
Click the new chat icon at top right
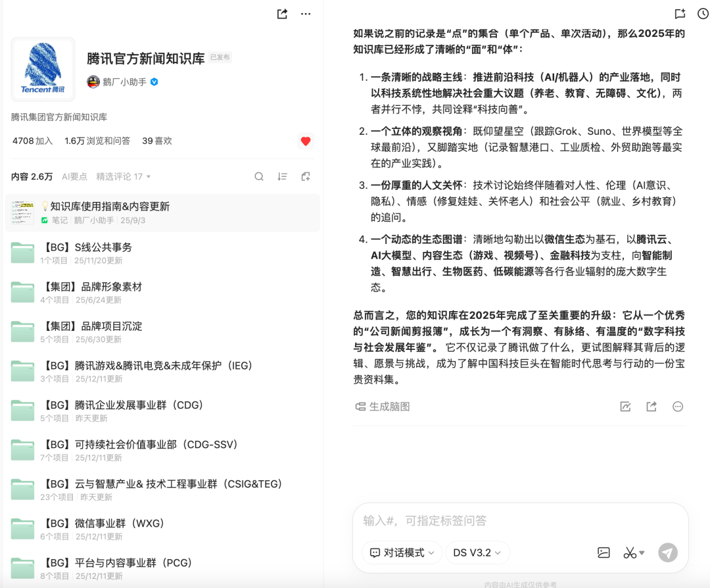[x=680, y=14]
